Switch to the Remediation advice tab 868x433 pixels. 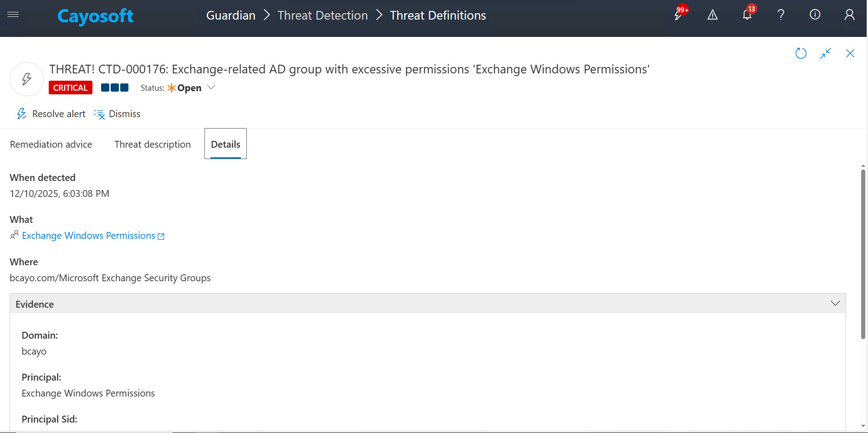pos(51,144)
